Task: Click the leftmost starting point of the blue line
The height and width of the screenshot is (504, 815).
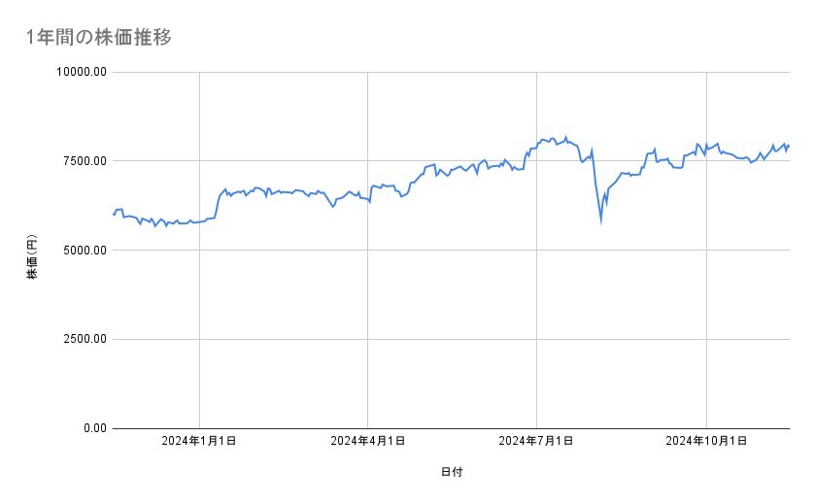Action: pyautogui.click(x=114, y=215)
